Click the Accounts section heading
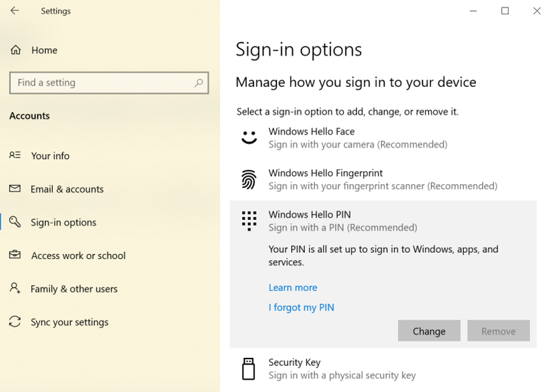Viewport: 547px width, 392px height. pos(29,115)
